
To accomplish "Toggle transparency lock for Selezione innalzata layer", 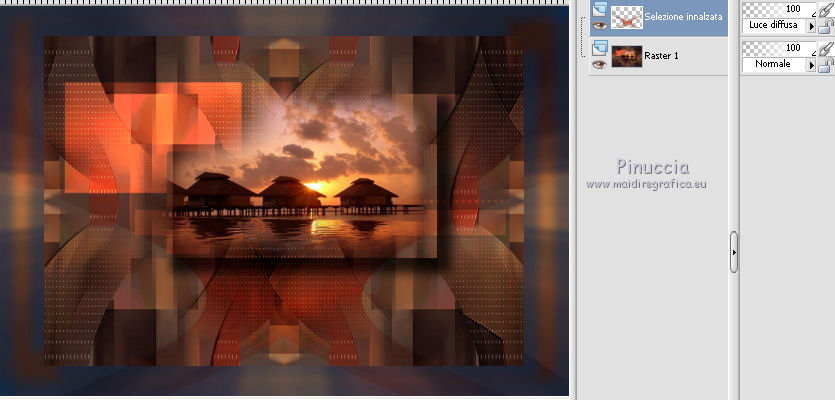I will coord(825,26).
